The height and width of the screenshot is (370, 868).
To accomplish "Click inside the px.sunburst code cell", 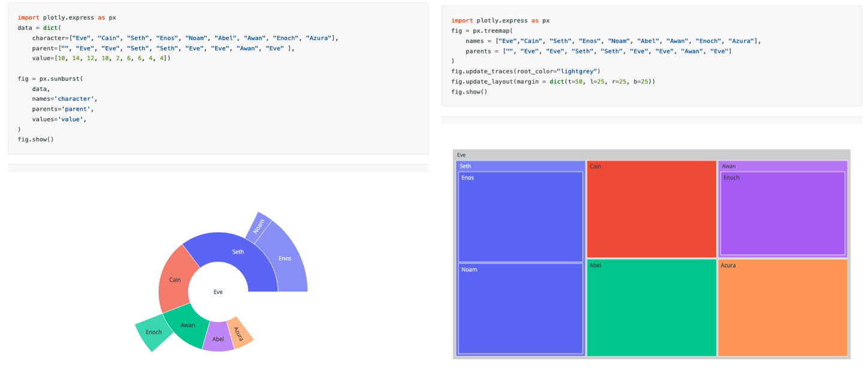I will click(x=218, y=78).
